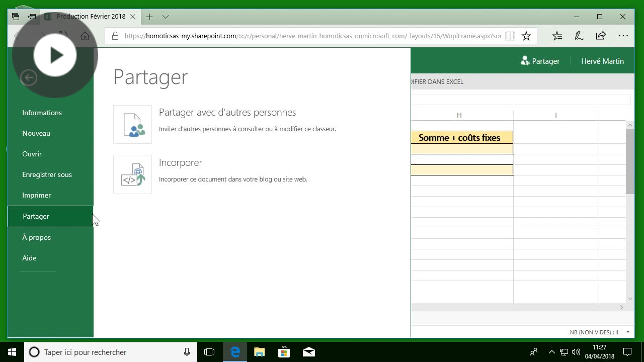The image size is (644, 362).
Task: Click the Hervé Martin account name
Action: tap(602, 61)
